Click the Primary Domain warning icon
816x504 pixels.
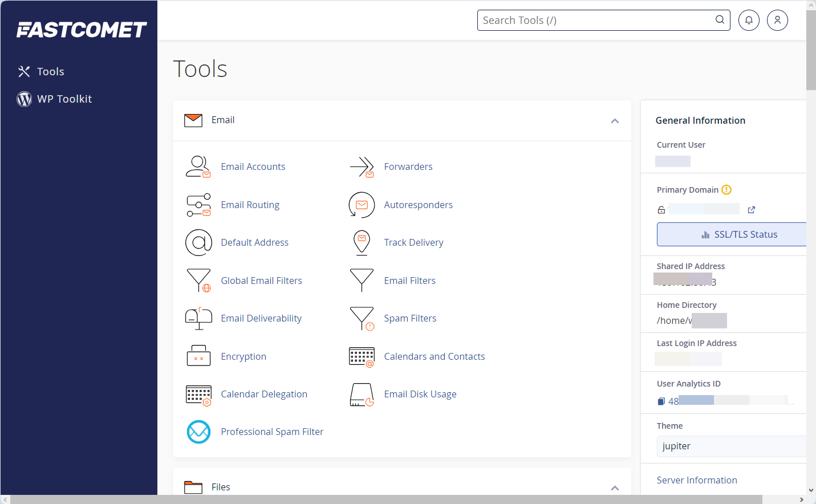point(726,190)
